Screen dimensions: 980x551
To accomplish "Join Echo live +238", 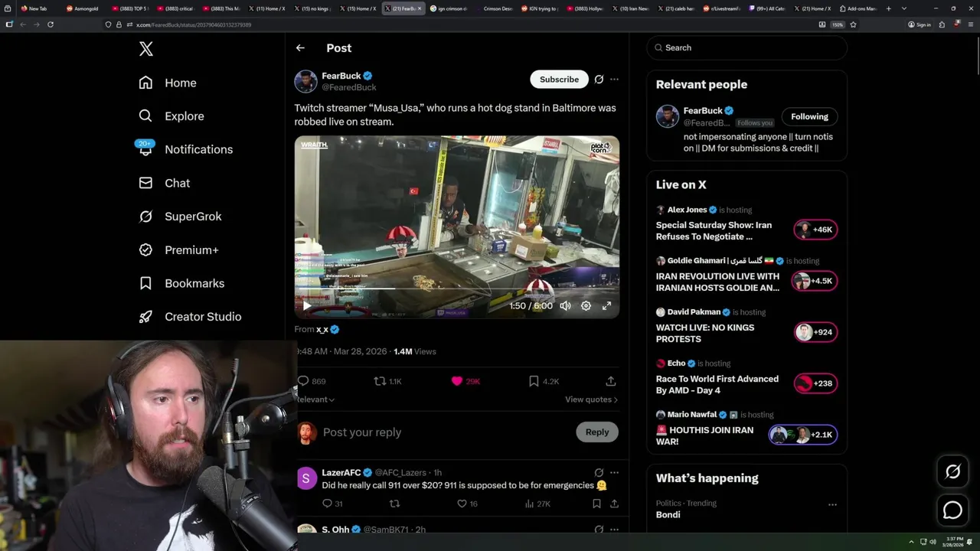I will pos(815,383).
